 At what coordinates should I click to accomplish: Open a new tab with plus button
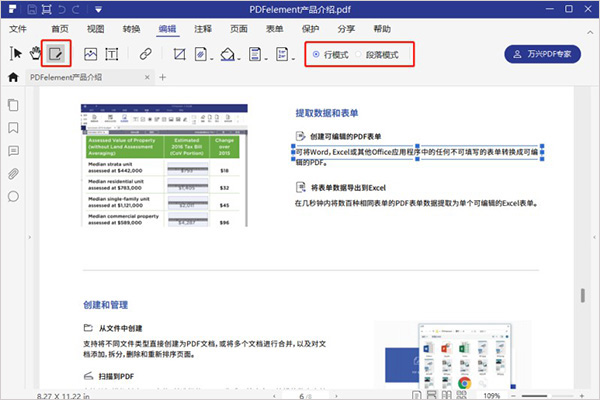pyautogui.click(x=163, y=77)
